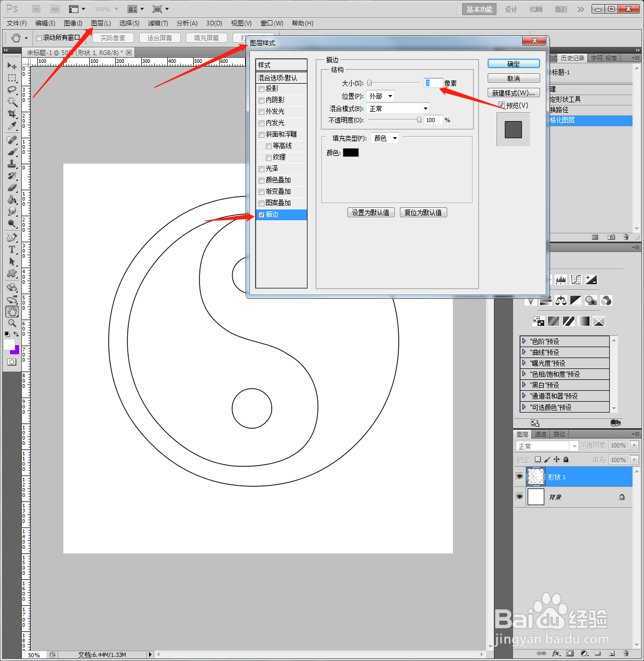Enable the 斜面和浮雕 checkbox
The width and height of the screenshot is (644, 661).
(x=261, y=135)
